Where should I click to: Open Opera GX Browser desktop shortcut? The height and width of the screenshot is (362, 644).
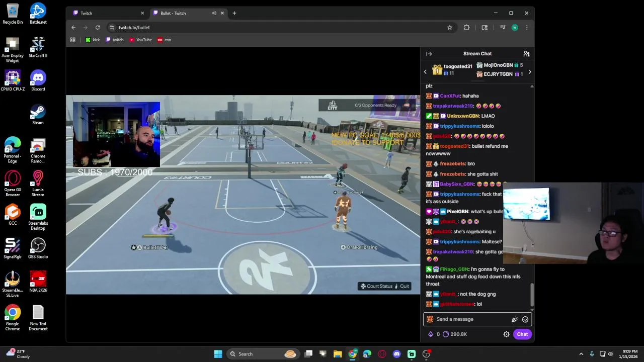coord(13,184)
